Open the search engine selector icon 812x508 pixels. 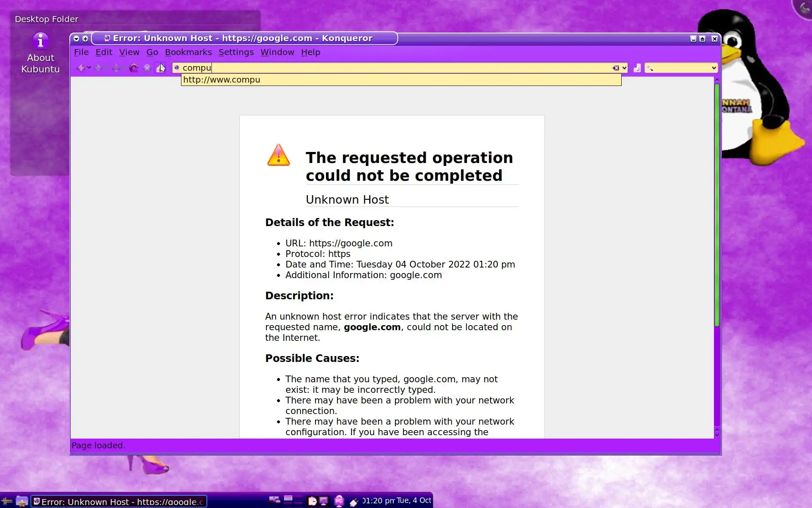(650, 68)
